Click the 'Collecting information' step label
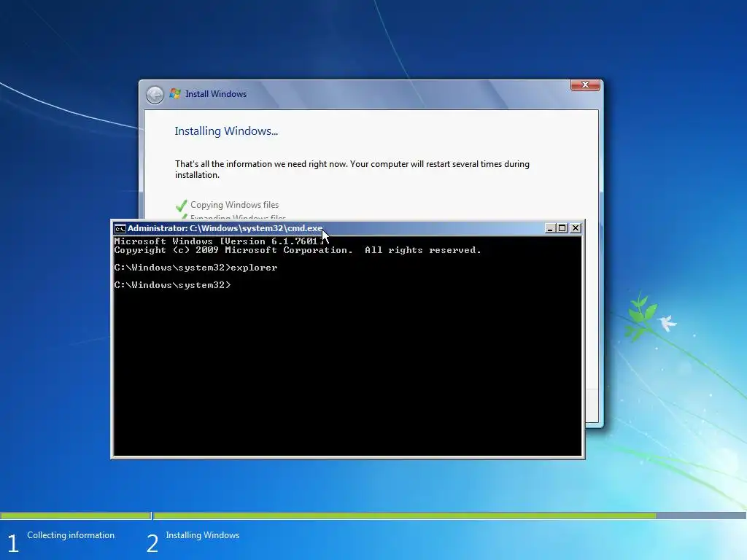 (x=71, y=535)
